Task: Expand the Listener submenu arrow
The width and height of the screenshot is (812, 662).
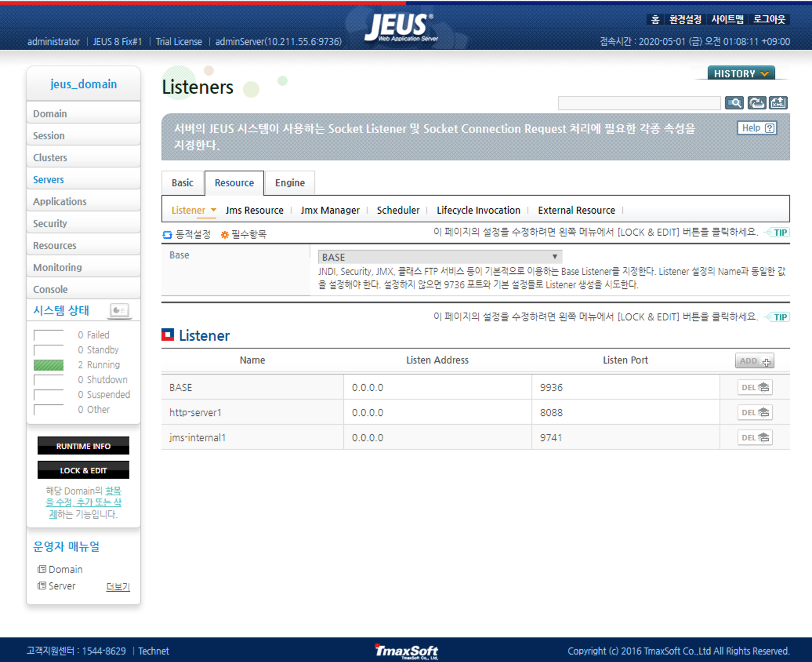Action: coord(214,210)
